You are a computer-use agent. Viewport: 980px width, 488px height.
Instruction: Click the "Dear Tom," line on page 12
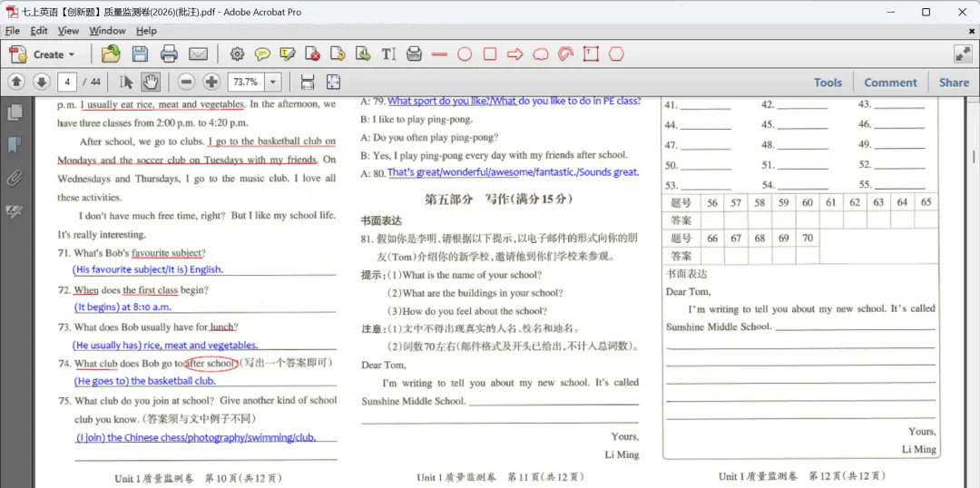(688, 292)
